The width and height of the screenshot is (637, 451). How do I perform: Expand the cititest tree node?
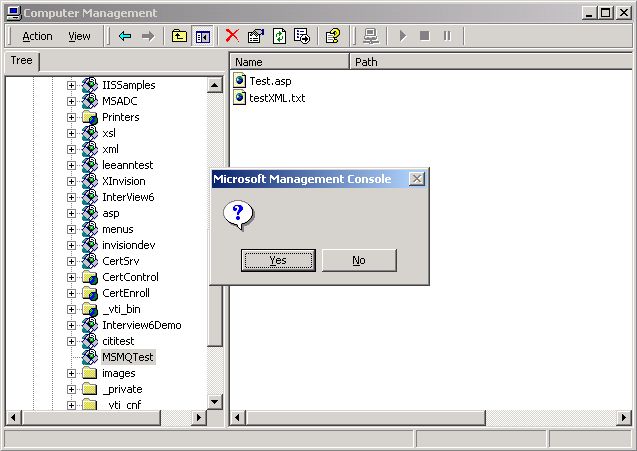tap(71, 341)
